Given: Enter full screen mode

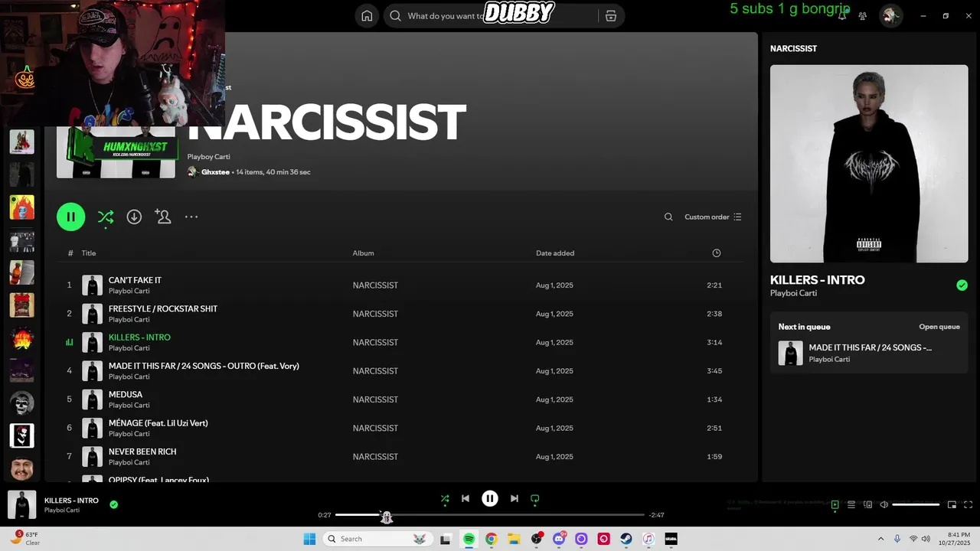Looking at the screenshot, I should [968, 504].
